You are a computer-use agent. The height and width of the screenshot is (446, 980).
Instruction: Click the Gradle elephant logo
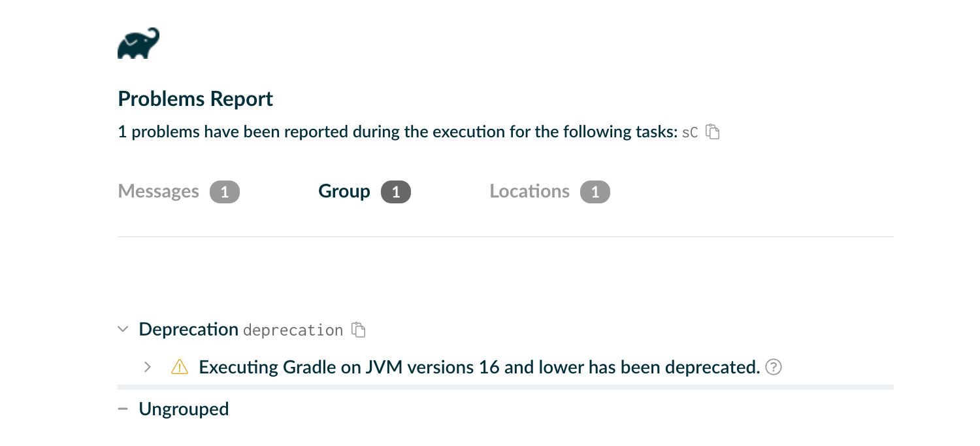pyautogui.click(x=138, y=43)
